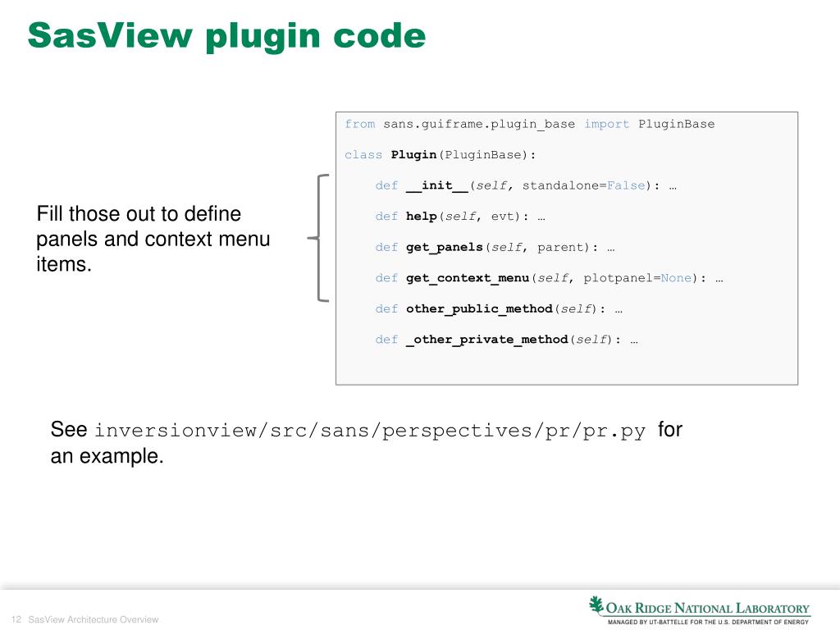Click the Oak Ridge National Laboratory logo
Screen dimensions: 840x630
click(x=699, y=609)
